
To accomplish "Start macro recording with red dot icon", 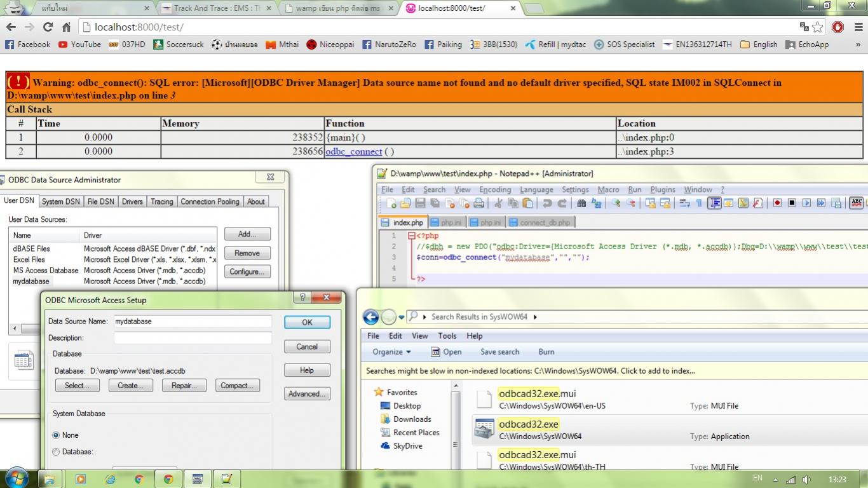I will coord(777,203).
